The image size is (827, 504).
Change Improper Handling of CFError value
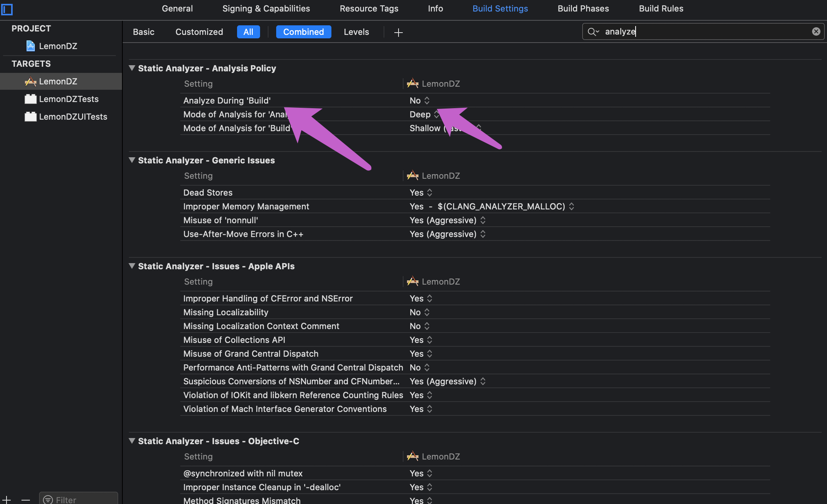pyautogui.click(x=421, y=298)
